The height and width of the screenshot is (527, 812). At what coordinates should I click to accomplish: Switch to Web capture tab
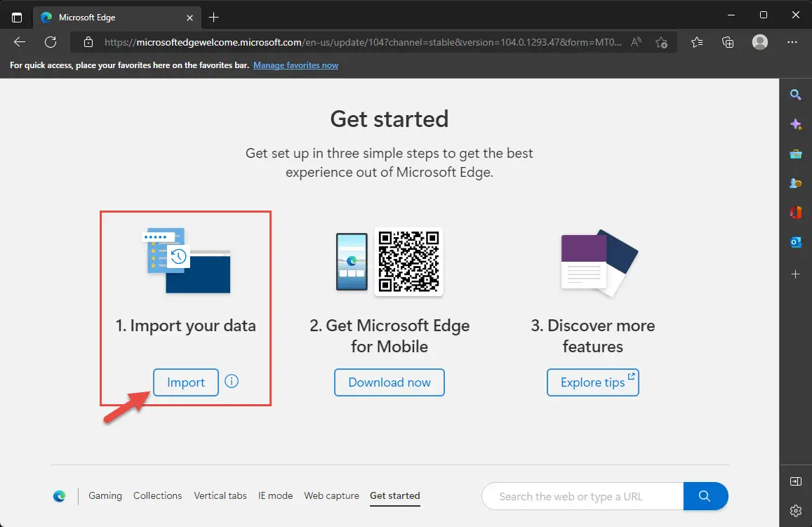(331, 495)
